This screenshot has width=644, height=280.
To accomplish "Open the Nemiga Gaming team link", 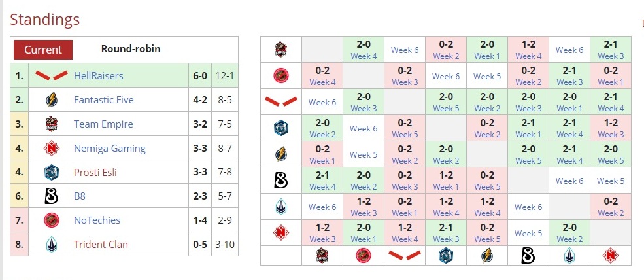I will (x=109, y=149).
